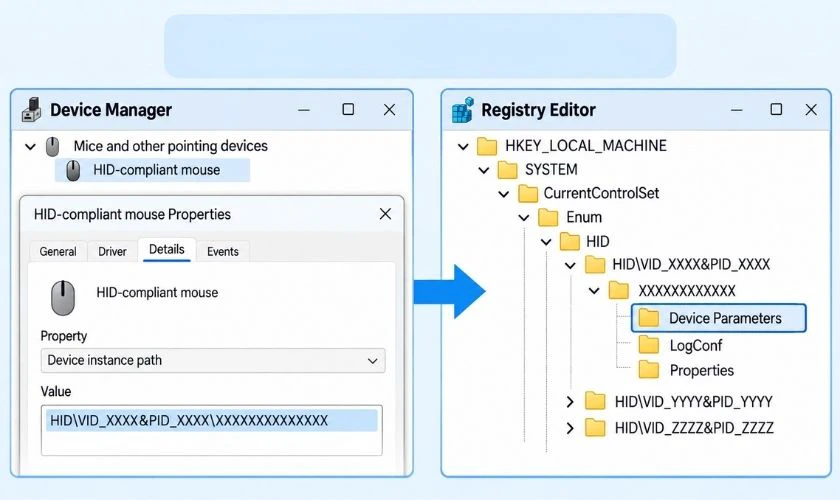Click folder icon of HID\VID_XXXX&PID_XXXX key
This screenshot has height=500, width=840.
(595, 265)
